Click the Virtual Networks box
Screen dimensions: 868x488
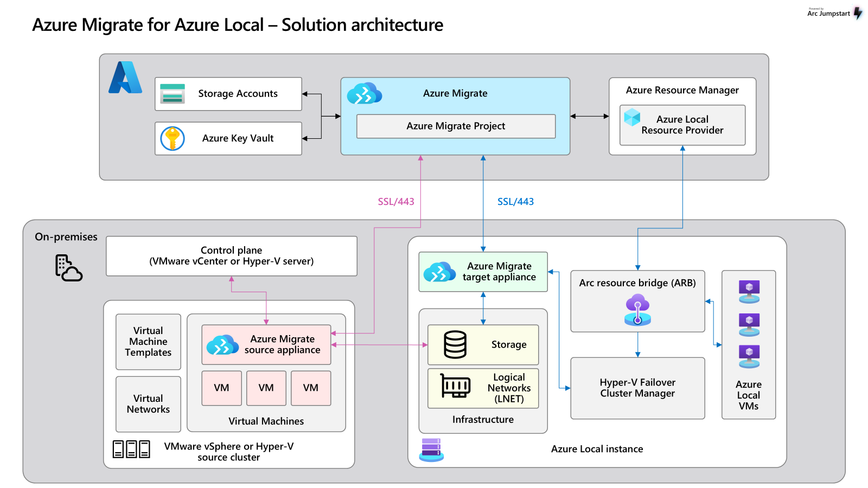tap(148, 404)
